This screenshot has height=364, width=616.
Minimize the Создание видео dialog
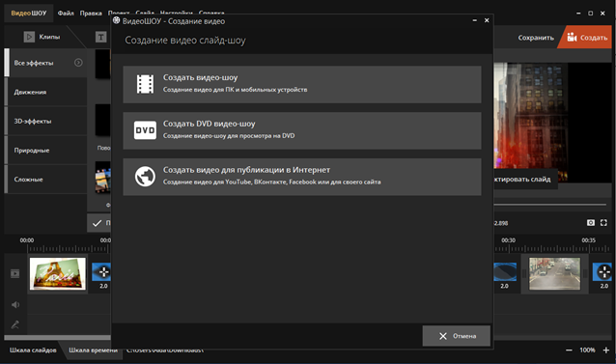coord(475,20)
